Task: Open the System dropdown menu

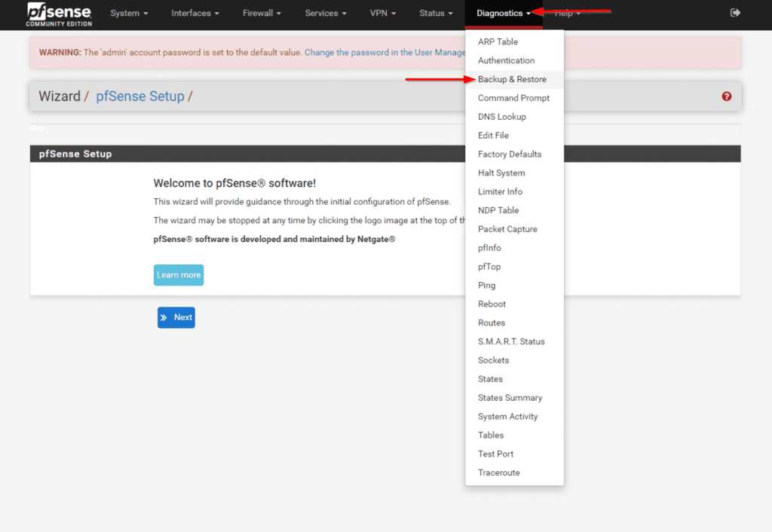Action: pos(129,14)
